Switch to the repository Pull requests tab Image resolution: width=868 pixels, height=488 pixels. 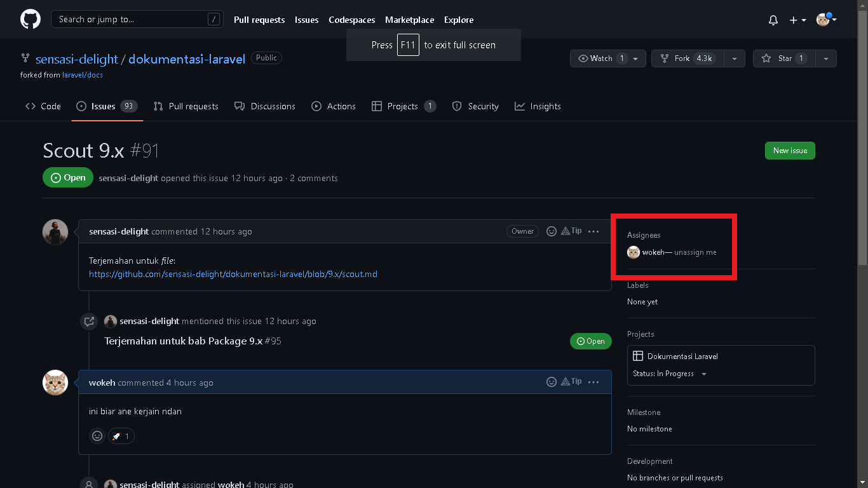pyautogui.click(x=186, y=106)
